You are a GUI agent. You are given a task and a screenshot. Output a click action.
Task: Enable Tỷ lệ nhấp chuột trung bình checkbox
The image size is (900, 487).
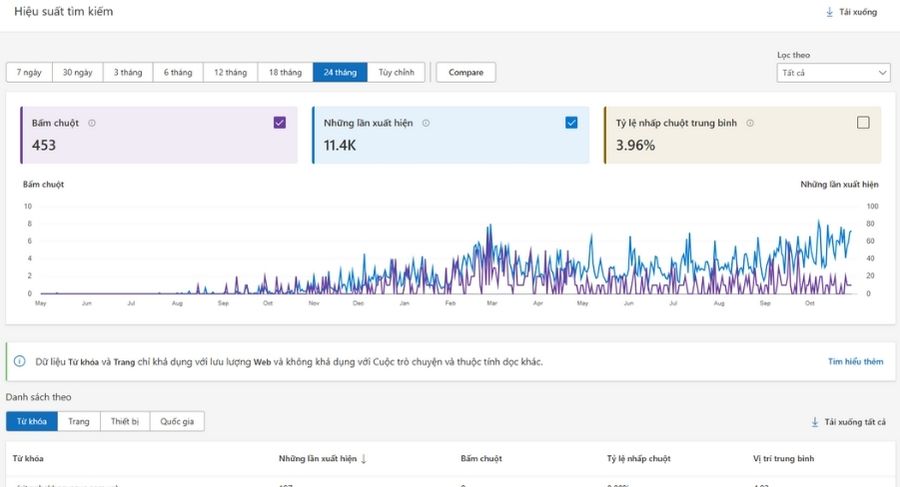point(863,123)
